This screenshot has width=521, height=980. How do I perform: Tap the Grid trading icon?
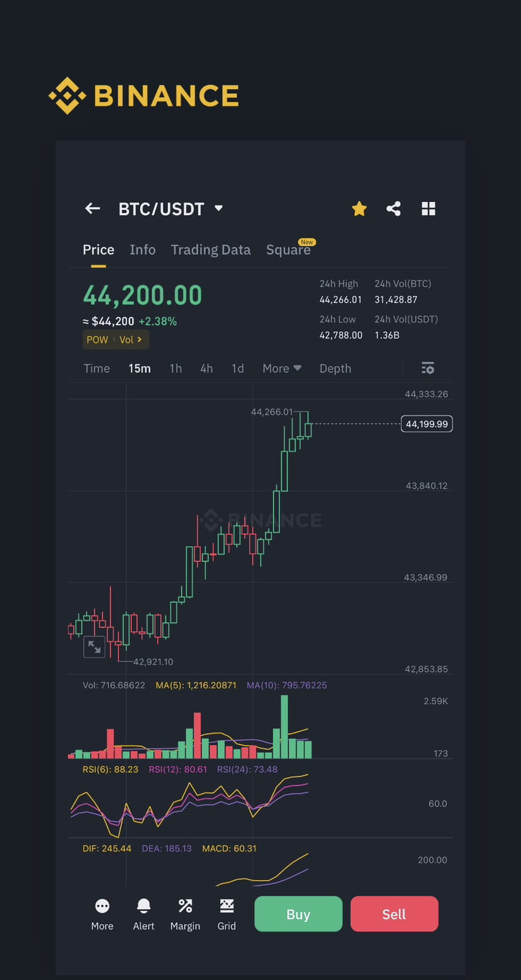pyautogui.click(x=227, y=906)
